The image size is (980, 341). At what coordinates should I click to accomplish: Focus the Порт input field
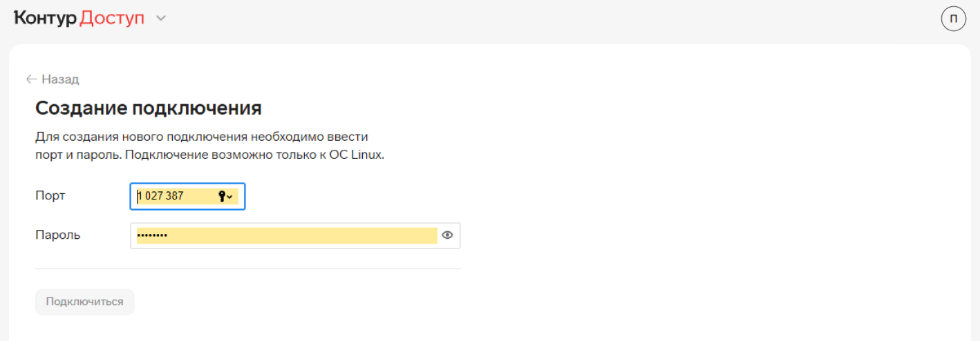(x=188, y=196)
